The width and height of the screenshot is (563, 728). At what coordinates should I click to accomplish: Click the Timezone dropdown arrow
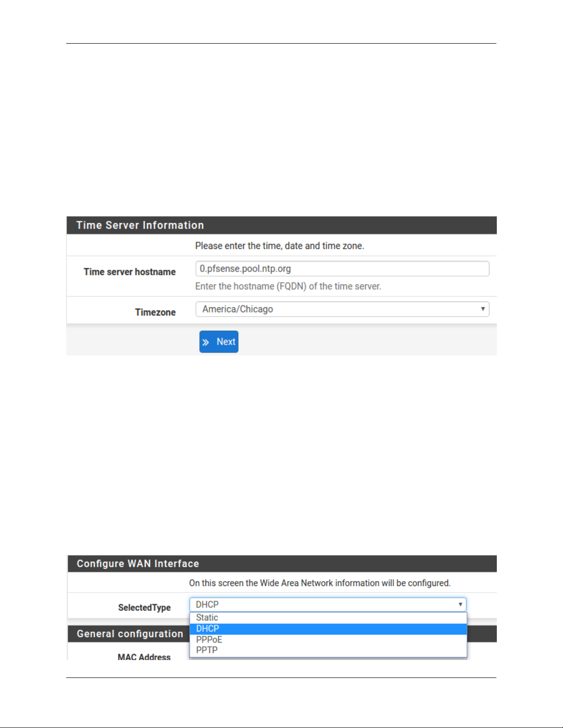coord(483,309)
